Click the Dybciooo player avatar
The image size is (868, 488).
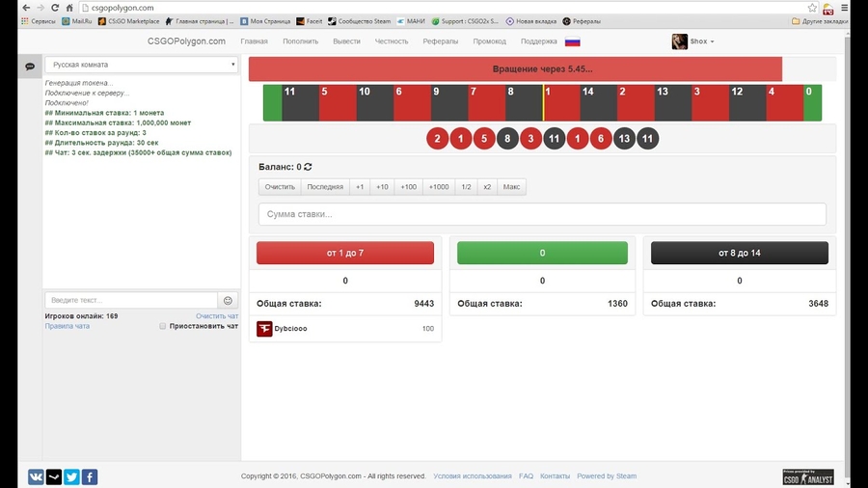click(x=264, y=329)
